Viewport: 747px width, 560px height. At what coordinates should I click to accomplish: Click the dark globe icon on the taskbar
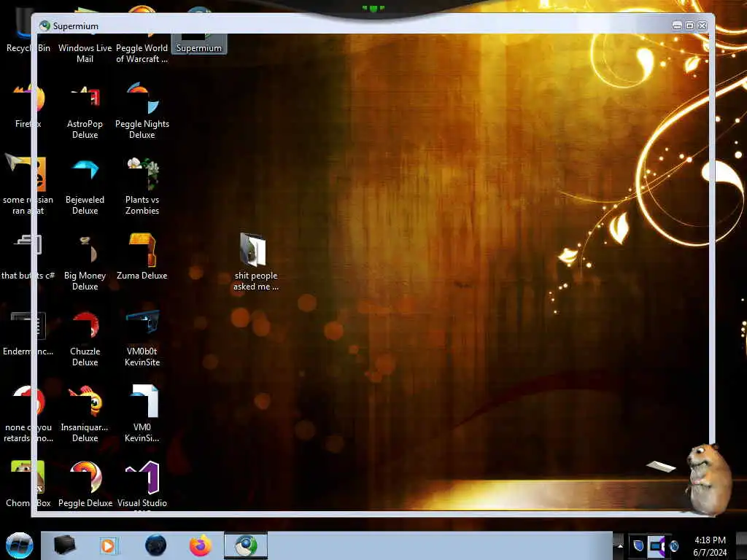click(x=155, y=545)
